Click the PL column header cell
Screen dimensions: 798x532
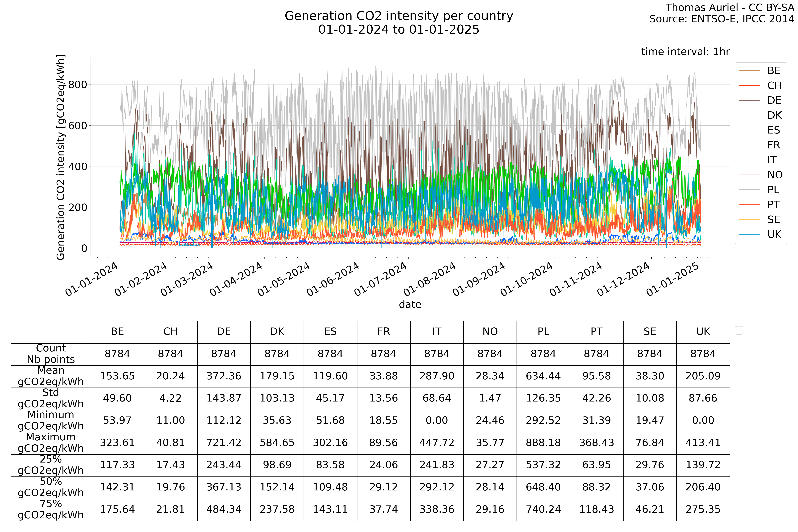coord(543,332)
